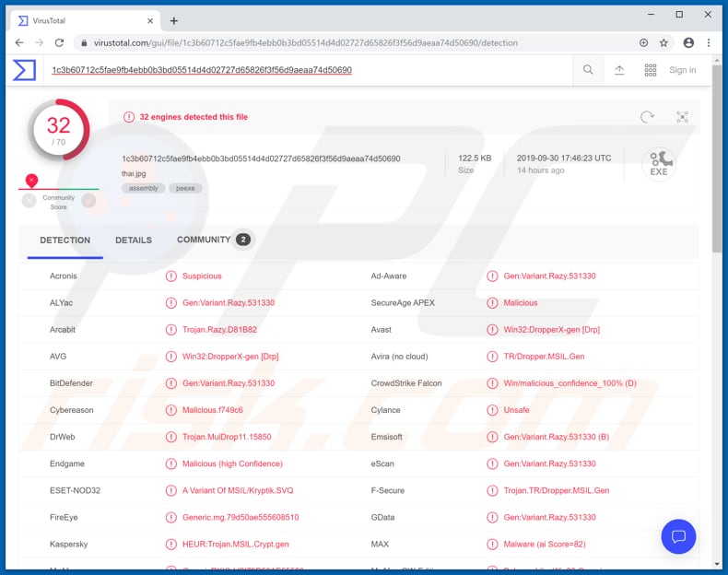
Task: Open the relationship graph icon
Action: point(683,117)
